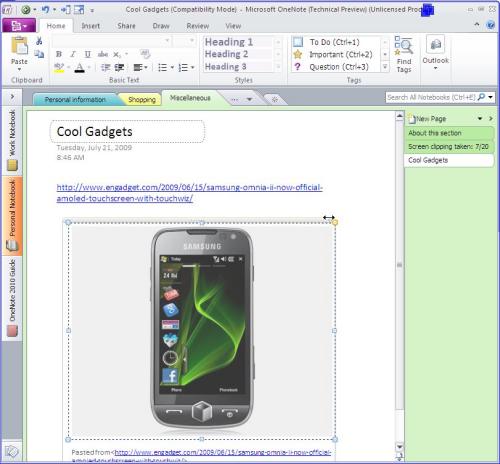Click the Full Page View icon

[79, 10]
